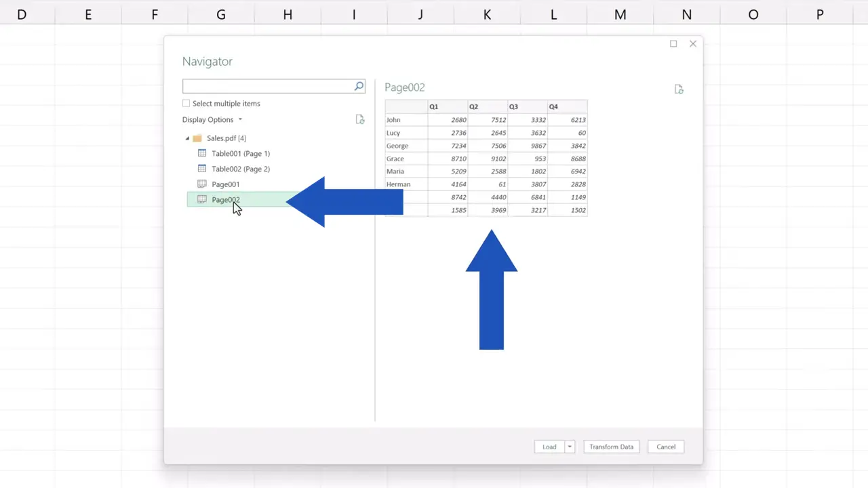The height and width of the screenshot is (488, 868).
Task: Click the table icon beside Table001
Action: (x=202, y=153)
